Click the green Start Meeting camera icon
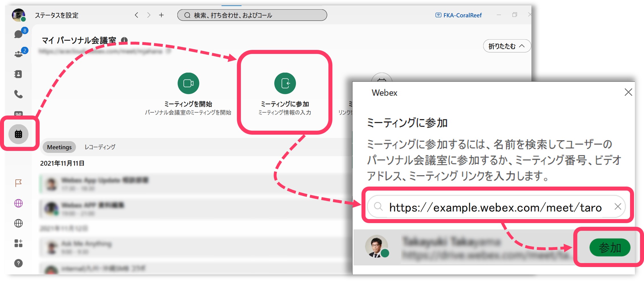 (188, 83)
